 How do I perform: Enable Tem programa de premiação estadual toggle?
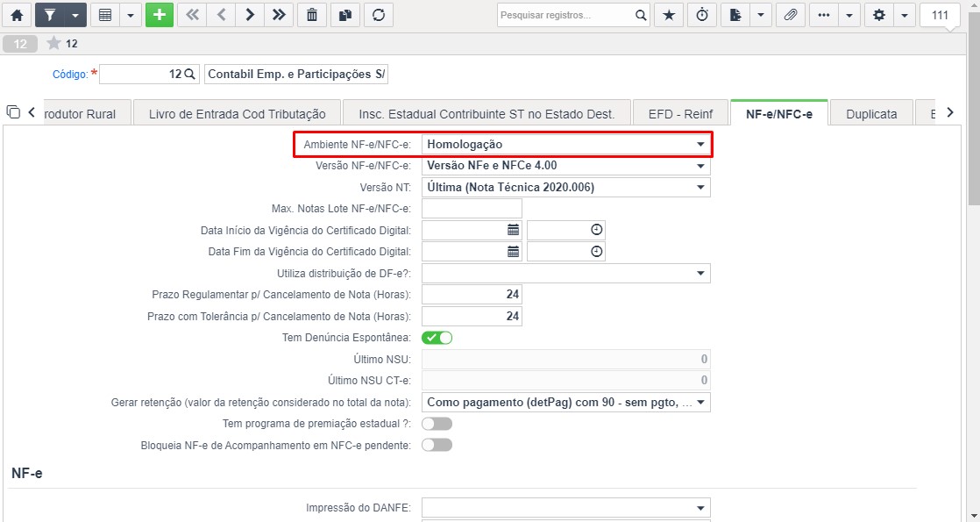[437, 424]
